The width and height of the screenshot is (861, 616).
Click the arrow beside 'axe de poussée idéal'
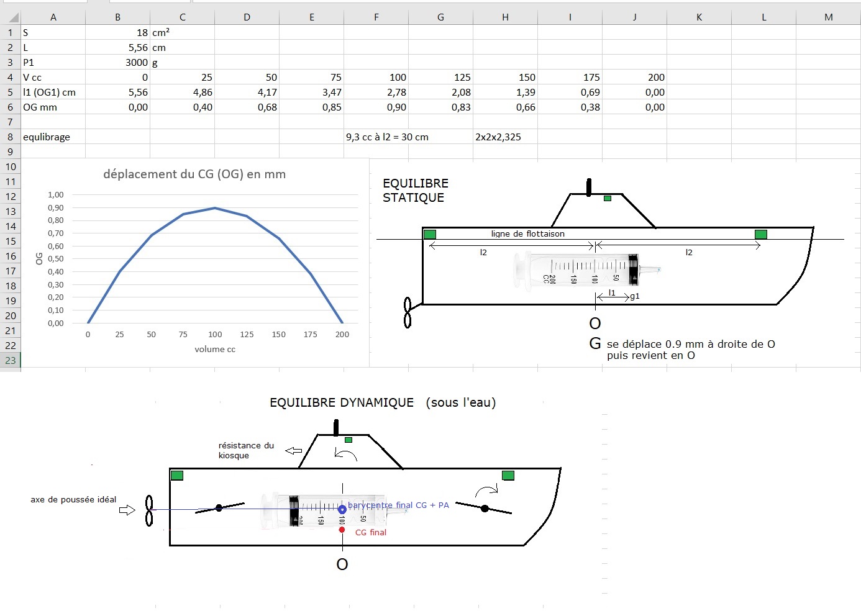click(127, 510)
